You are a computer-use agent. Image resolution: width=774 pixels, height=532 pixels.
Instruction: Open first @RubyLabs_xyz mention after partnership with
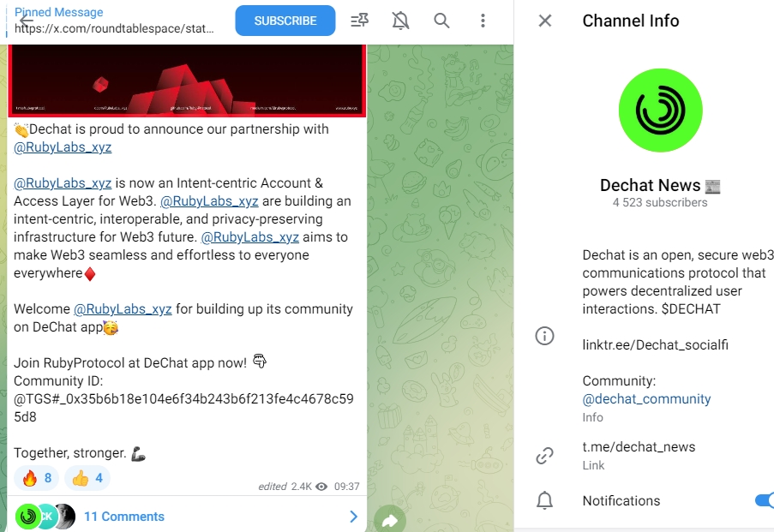click(x=63, y=147)
